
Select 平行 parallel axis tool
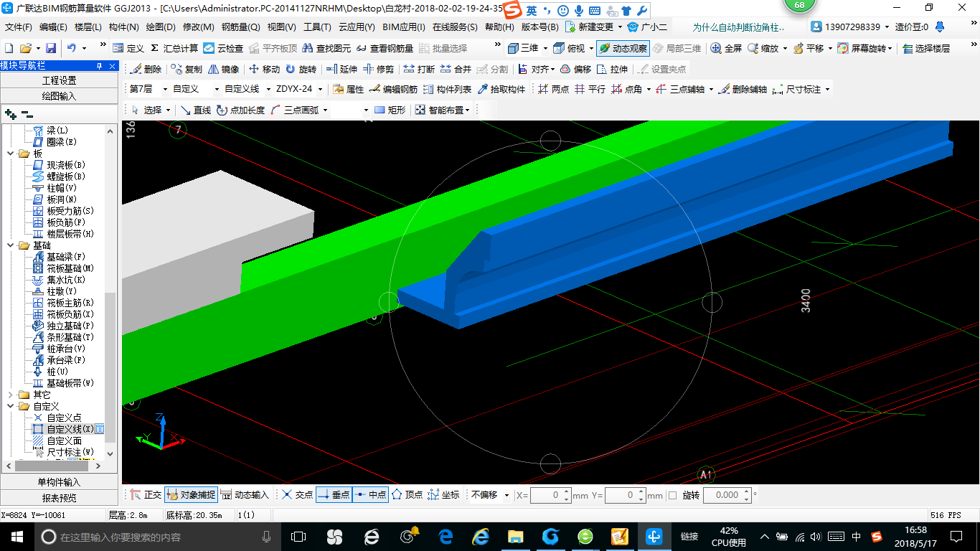590,89
